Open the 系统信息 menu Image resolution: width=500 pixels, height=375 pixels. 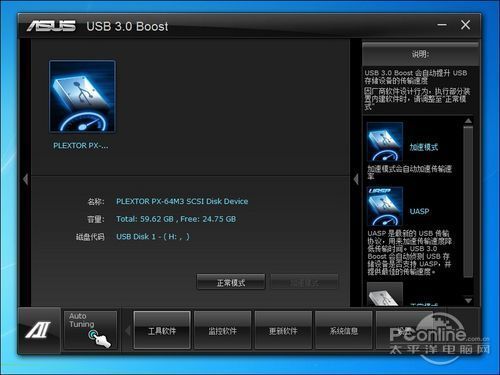pos(344,330)
